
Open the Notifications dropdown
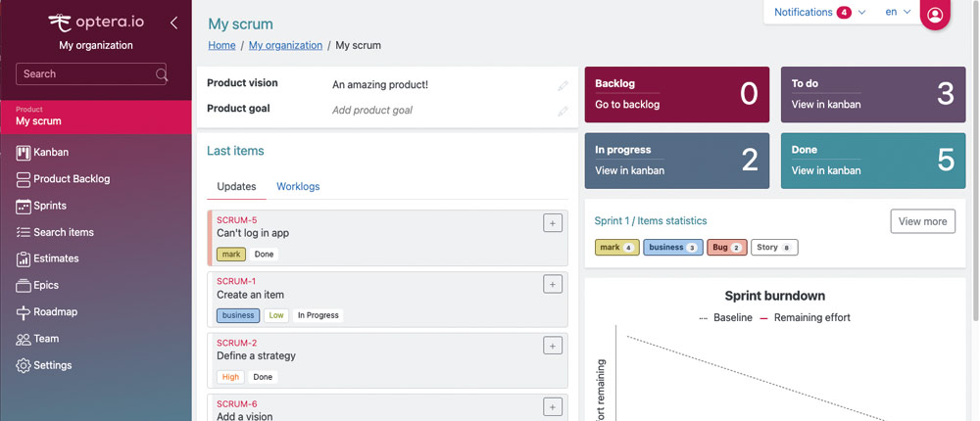[819, 13]
